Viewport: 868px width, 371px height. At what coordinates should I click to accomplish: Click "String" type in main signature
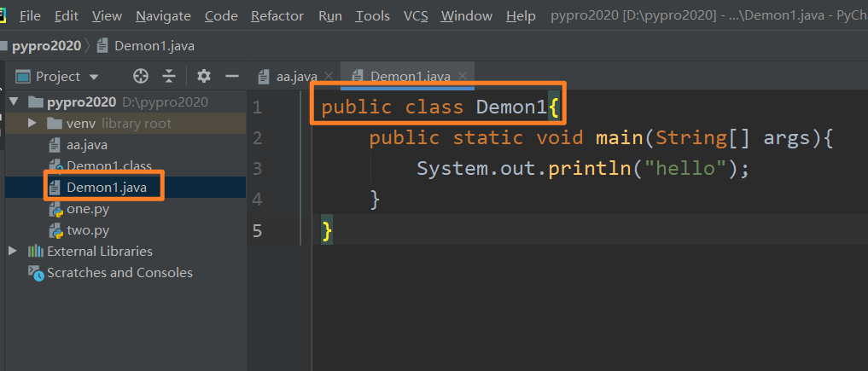(690, 137)
